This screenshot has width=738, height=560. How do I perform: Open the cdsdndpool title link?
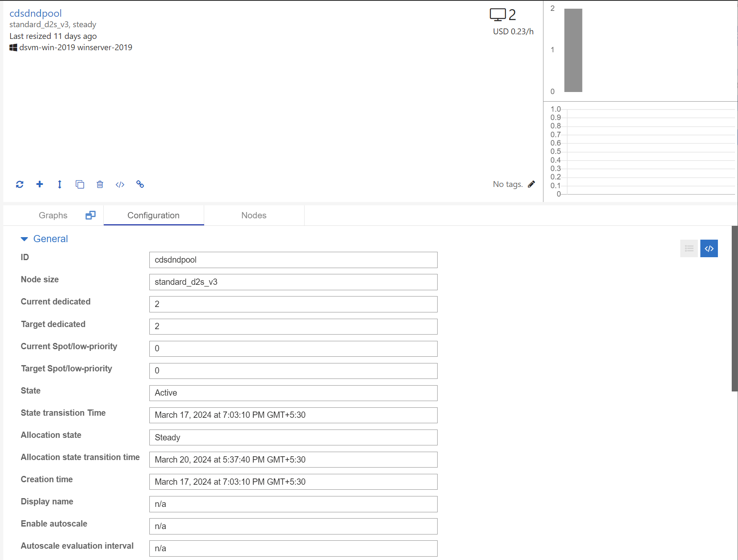coord(36,13)
